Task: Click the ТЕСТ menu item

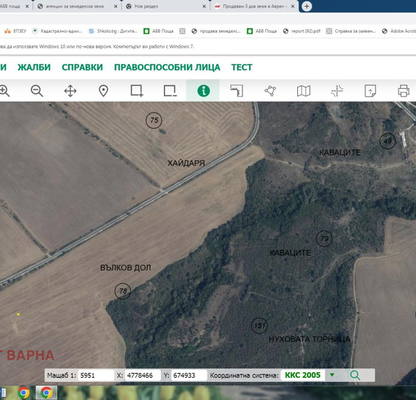Action: (x=242, y=67)
